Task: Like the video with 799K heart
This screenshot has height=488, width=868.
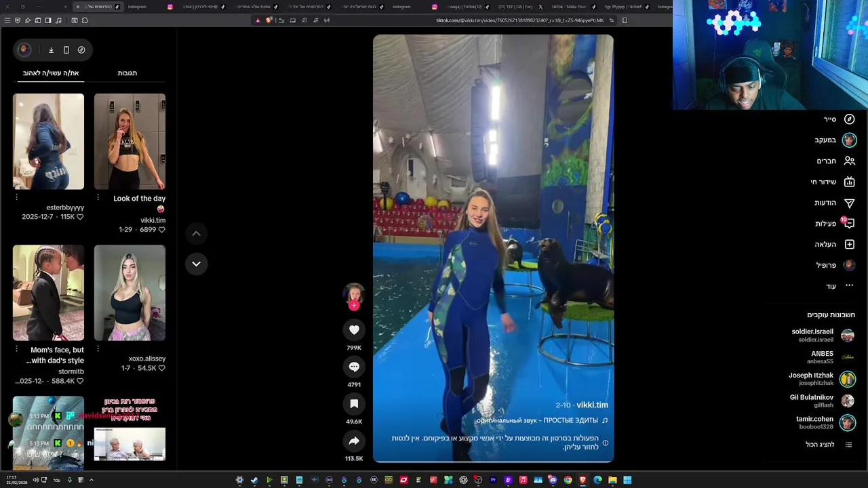Action: (354, 329)
